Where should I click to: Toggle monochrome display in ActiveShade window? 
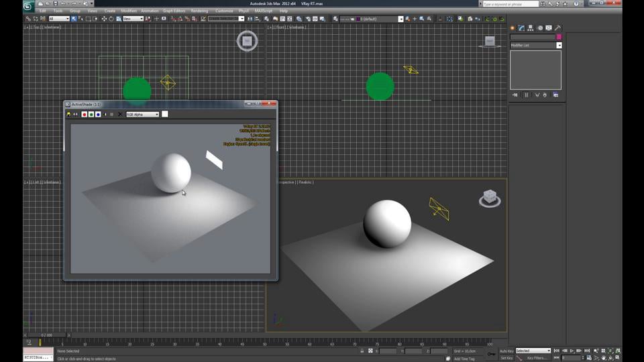[112, 115]
